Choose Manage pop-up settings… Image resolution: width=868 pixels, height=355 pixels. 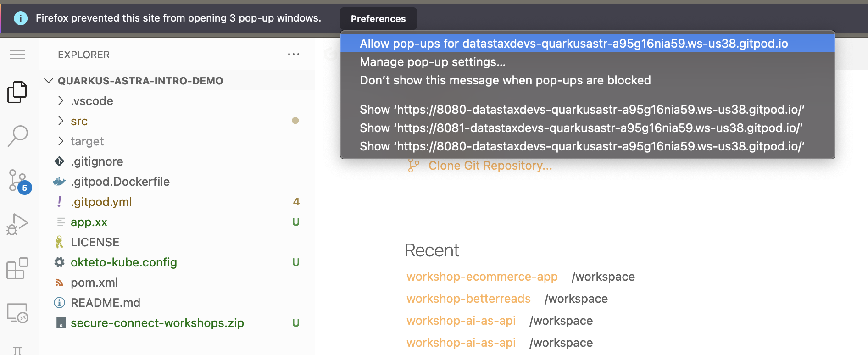(587, 61)
